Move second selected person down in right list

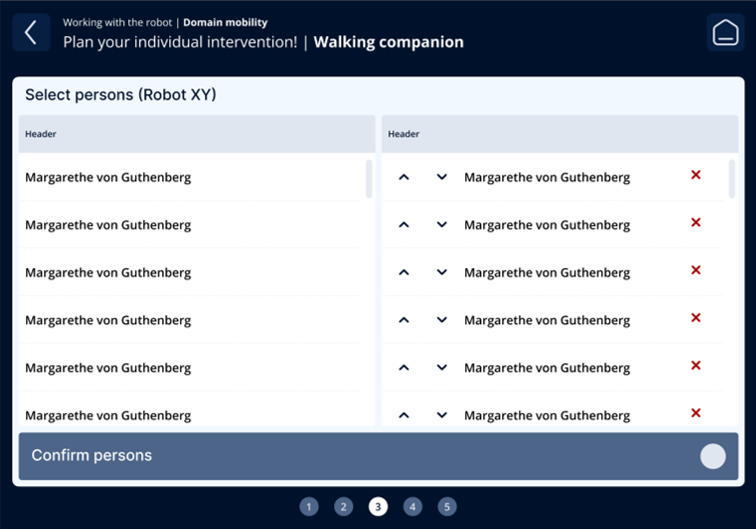442,225
